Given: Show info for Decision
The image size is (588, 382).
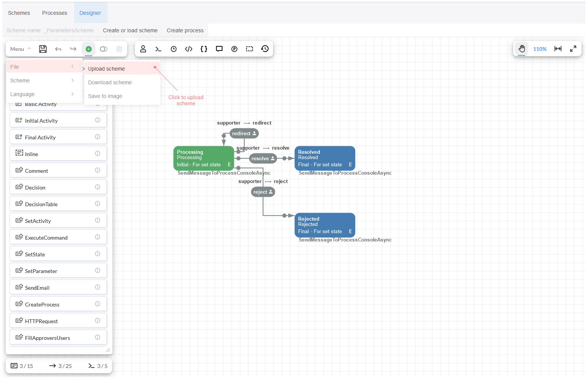Looking at the screenshot, I should 98,187.
